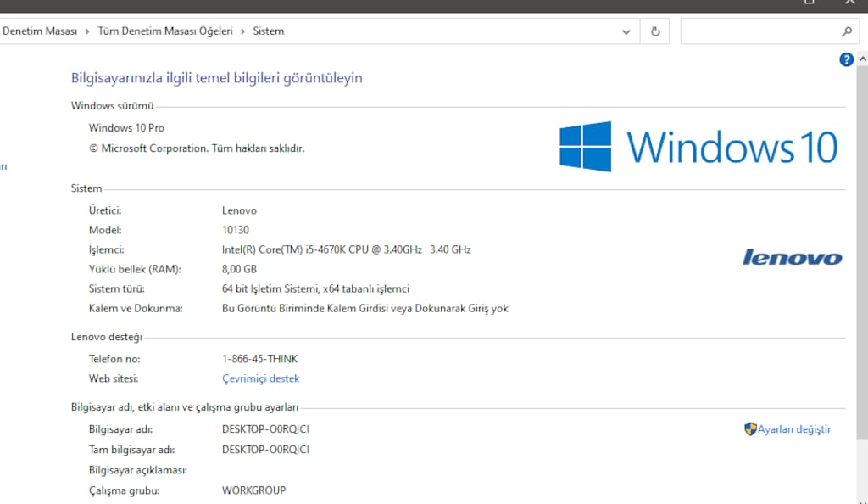
Task: Select the Sistem breadcrumb item
Action: (269, 31)
